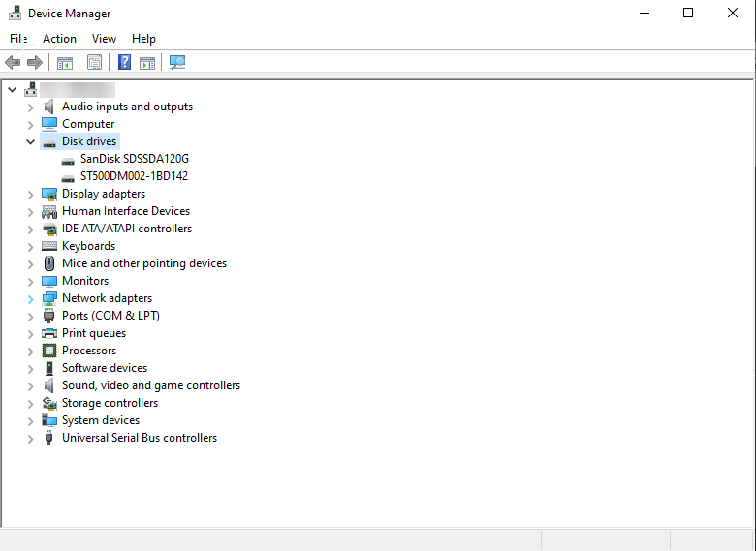The width and height of the screenshot is (756, 551).
Task: Collapse the root computer node
Action: [x=12, y=90]
